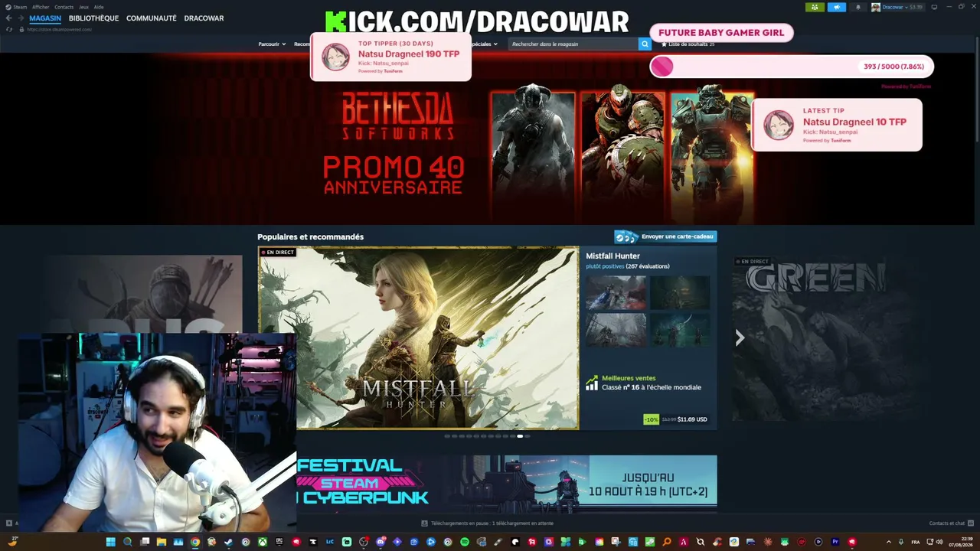This screenshot has width=980, height=551.
Task: Open Spotify from the taskbar
Action: tap(465, 542)
